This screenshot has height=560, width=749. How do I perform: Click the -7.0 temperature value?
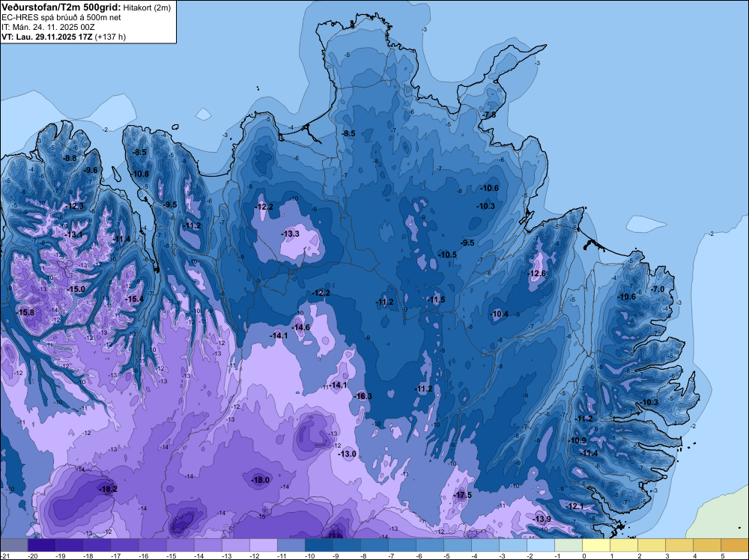click(x=658, y=289)
